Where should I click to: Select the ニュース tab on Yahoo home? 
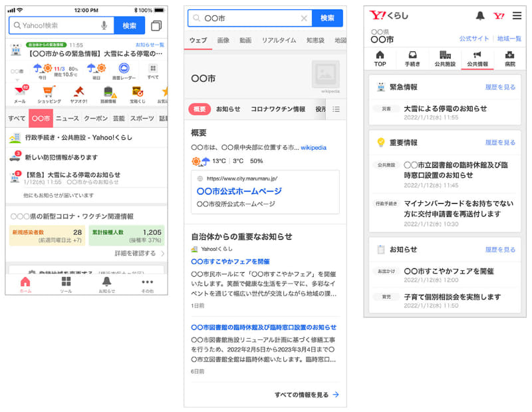point(67,118)
